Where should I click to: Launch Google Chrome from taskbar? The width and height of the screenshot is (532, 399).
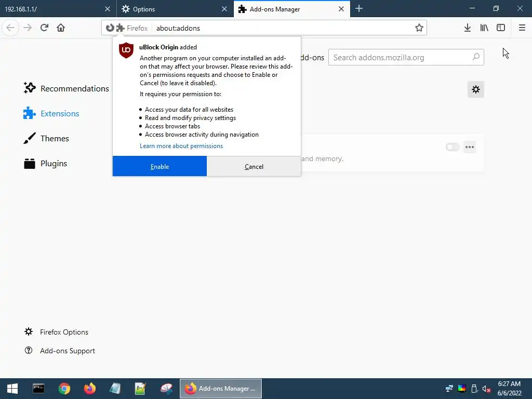click(64, 389)
